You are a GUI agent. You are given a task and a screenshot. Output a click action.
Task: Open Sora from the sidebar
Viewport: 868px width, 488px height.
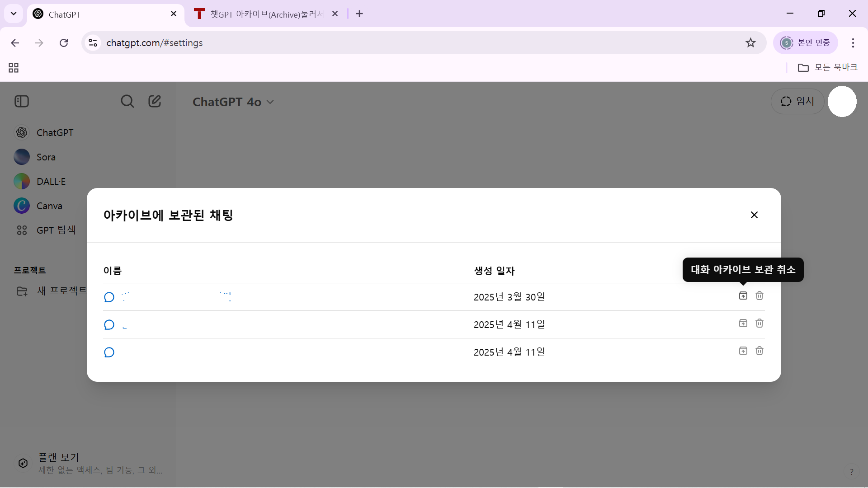(45, 157)
